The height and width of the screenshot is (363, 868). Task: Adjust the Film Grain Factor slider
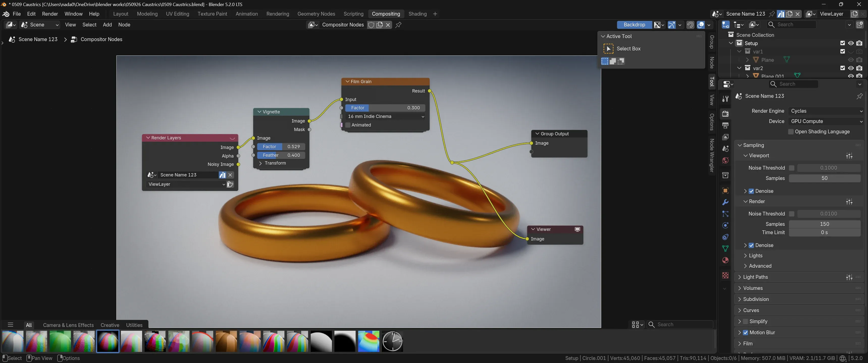coord(385,108)
